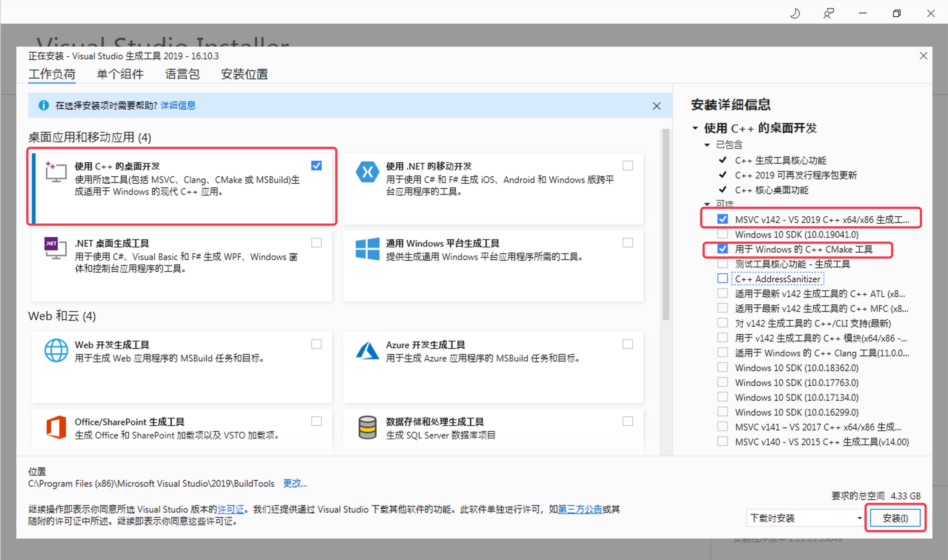Enable C++ AddressSanitizer
Screen dimensions: 948x560
722,278
